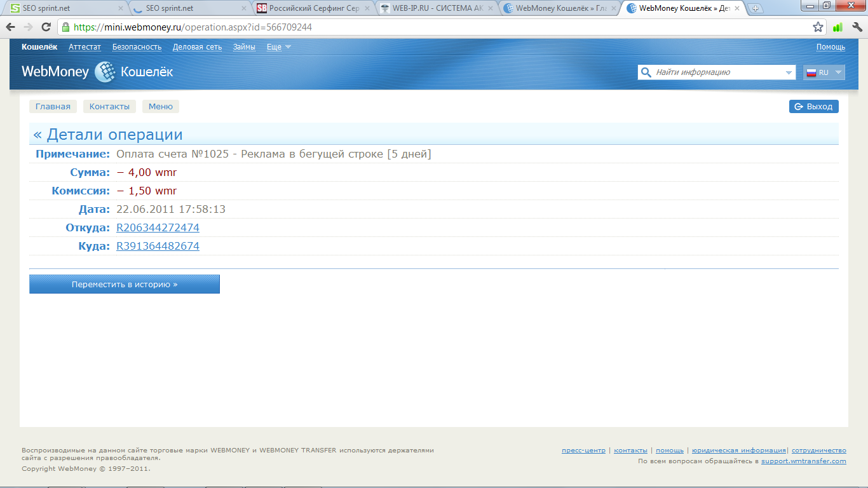Image resolution: width=868 pixels, height=488 pixels.
Task: Bookmark this page with the star icon
Action: (x=818, y=27)
